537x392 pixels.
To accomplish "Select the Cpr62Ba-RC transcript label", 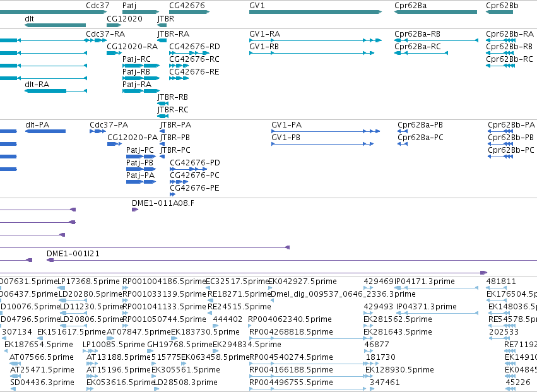I will [418, 46].
